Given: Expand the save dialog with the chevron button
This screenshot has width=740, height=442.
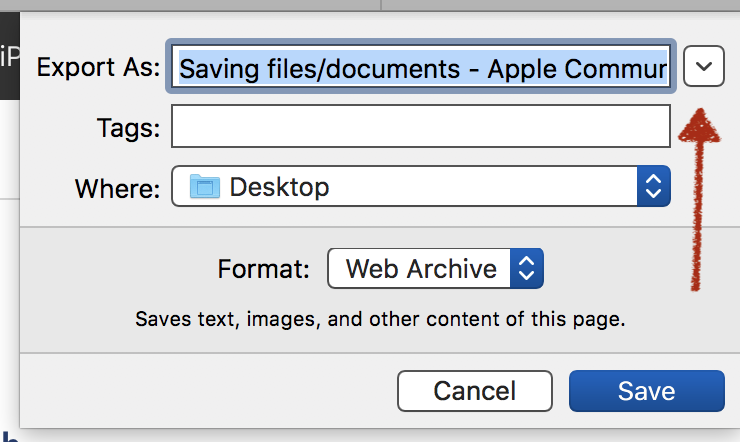Looking at the screenshot, I should (704, 68).
